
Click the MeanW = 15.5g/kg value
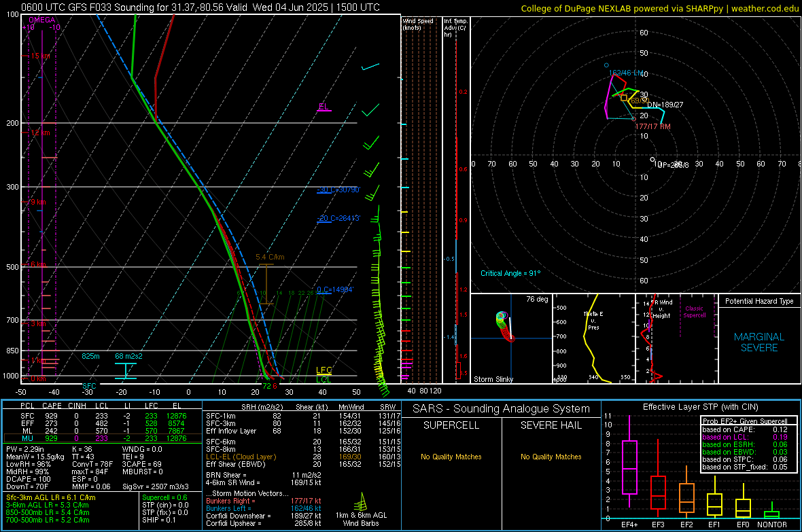click(35, 457)
